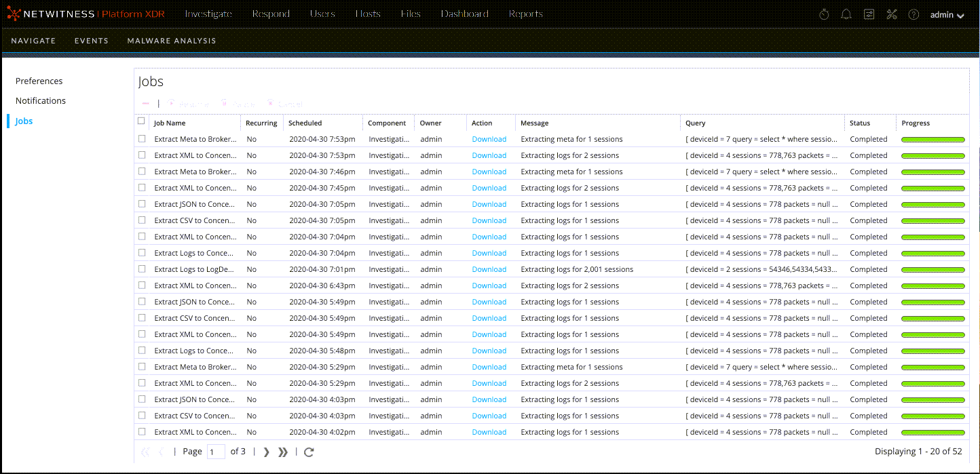The width and height of the screenshot is (980, 474).
Task: Refresh the jobs list
Action: 309,452
